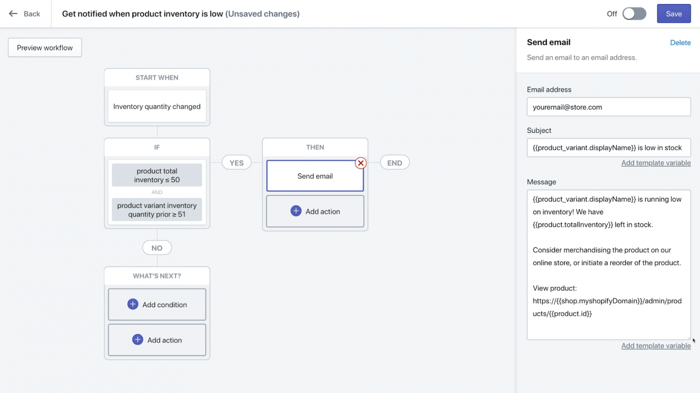Viewport: 700px width, 393px height.
Task: Click the START WHEN header
Action: 157,78
